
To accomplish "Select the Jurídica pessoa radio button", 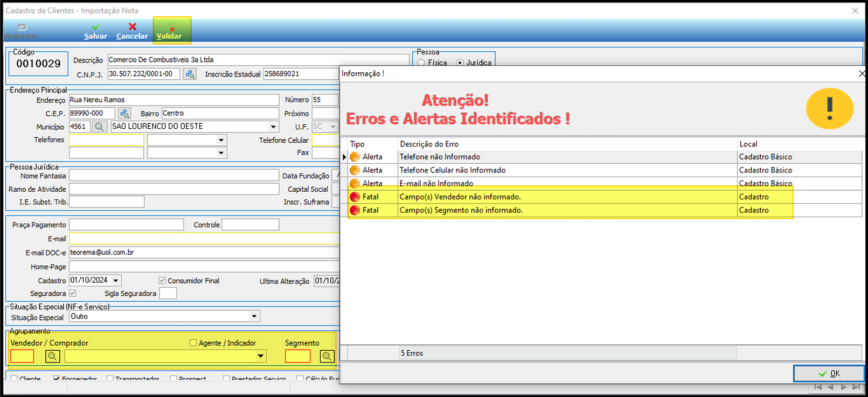I will (460, 63).
